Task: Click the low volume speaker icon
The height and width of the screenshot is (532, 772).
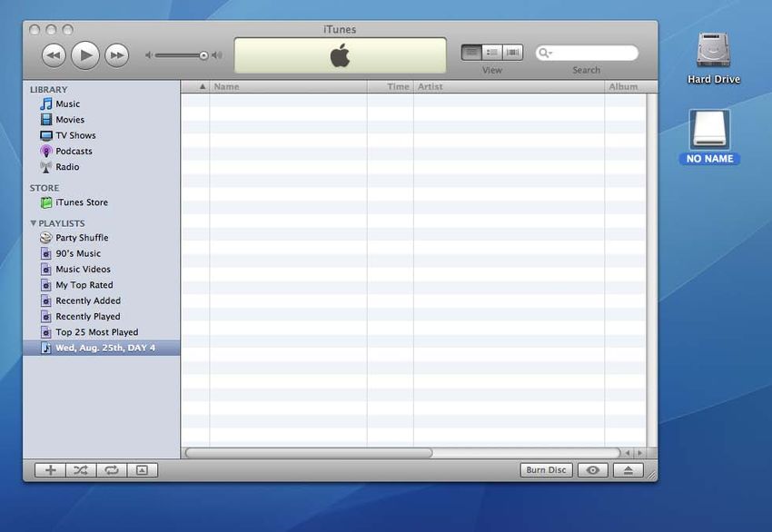Action: (149, 55)
